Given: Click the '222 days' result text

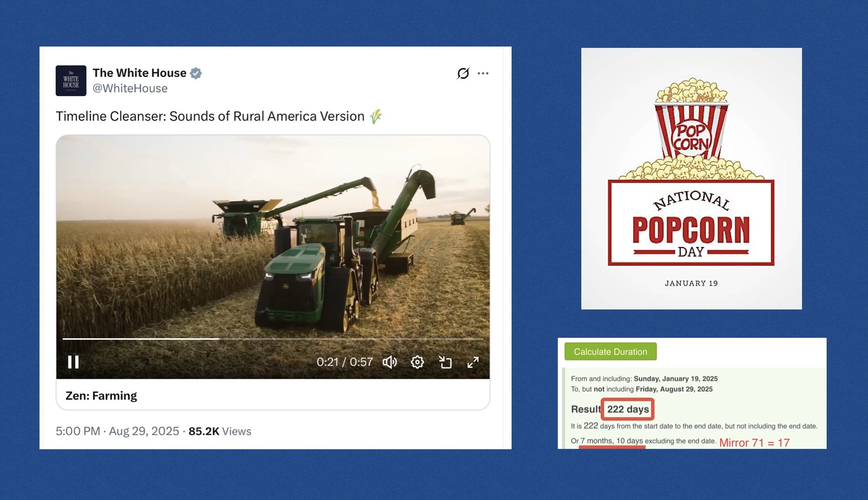Looking at the screenshot, I should [x=628, y=409].
